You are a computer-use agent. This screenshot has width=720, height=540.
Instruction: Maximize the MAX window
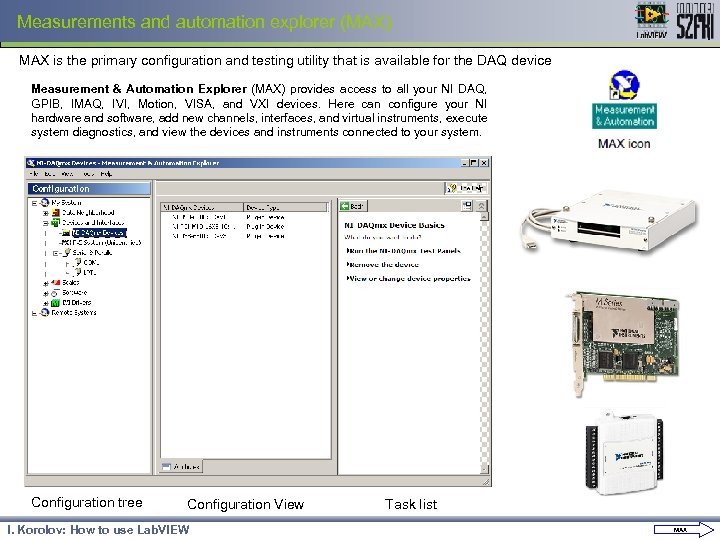(474, 163)
